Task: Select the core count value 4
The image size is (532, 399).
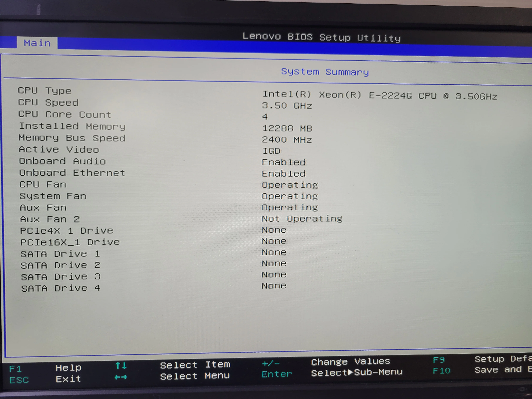Action: pyautogui.click(x=265, y=117)
